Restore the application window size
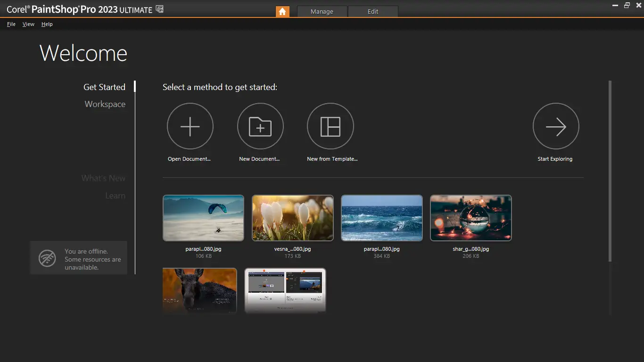Image resolution: width=644 pixels, height=362 pixels. pyautogui.click(x=627, y=5)
